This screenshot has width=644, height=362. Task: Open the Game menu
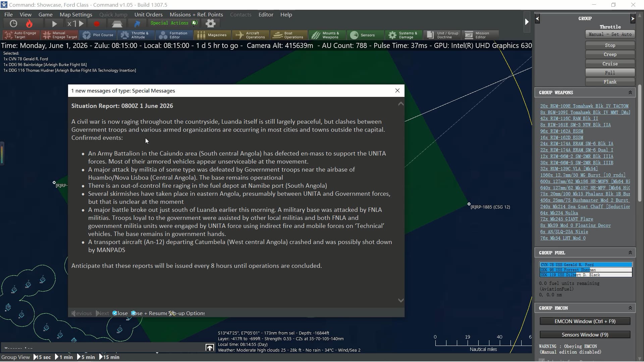[x=45, y=14]
